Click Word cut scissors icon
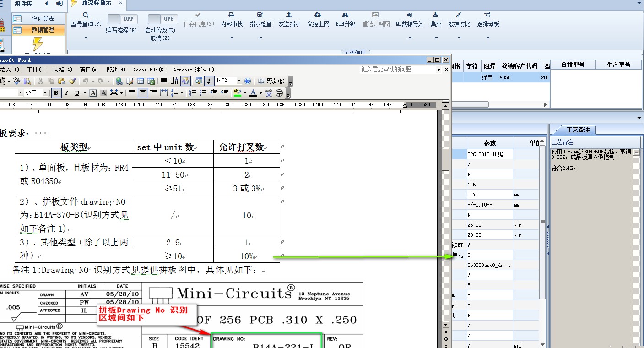644x348 pixels. tap(40, 81)
